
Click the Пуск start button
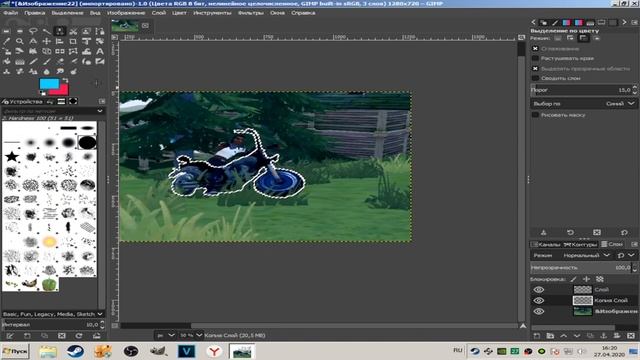[16, 351]
